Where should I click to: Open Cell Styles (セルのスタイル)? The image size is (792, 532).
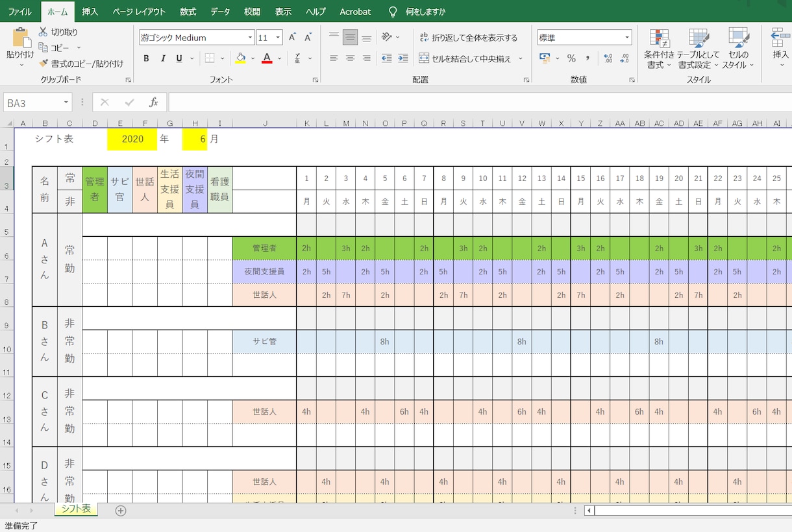738,49
